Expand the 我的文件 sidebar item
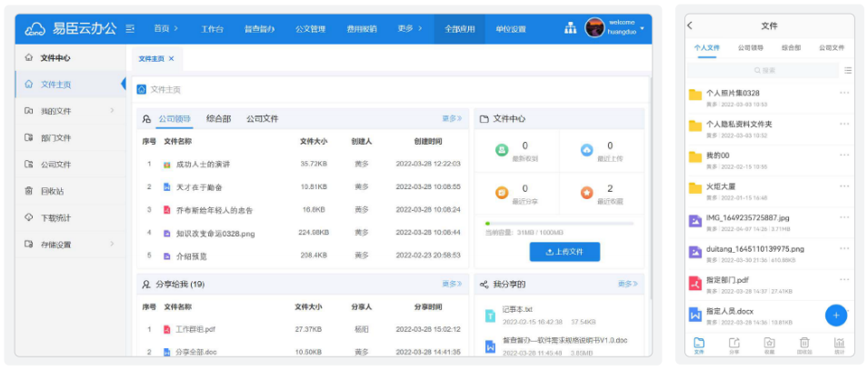Screen dimensions: 868x371 (x=112, y=111)
